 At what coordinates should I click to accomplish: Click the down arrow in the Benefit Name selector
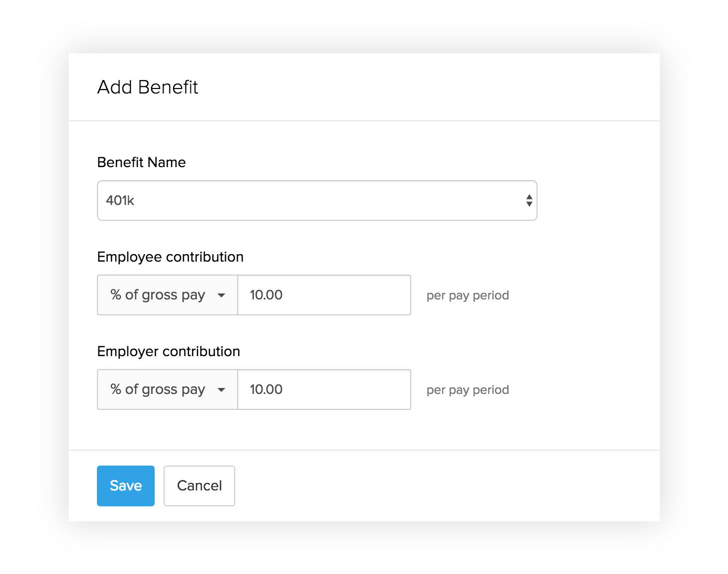point(529,204)
